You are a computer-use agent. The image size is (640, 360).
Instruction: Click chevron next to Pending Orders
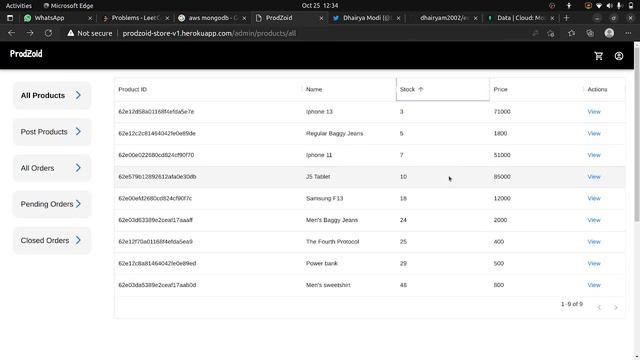(x=78, y=204)
